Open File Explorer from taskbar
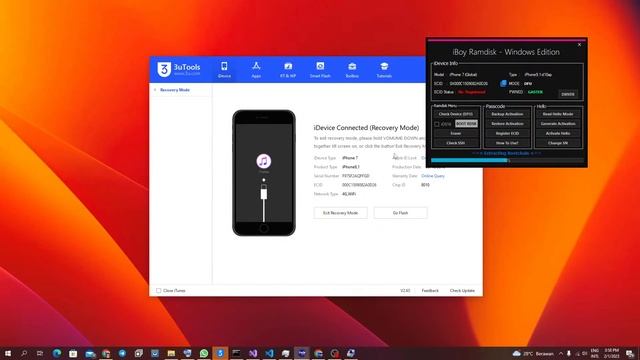Screen dimensions: 640x360 tap(171, 353)
